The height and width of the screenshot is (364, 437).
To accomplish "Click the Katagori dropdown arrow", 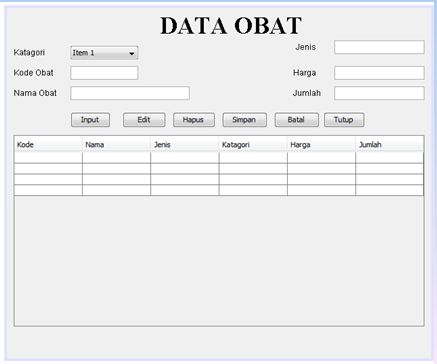I will click(x=132, y=53).
